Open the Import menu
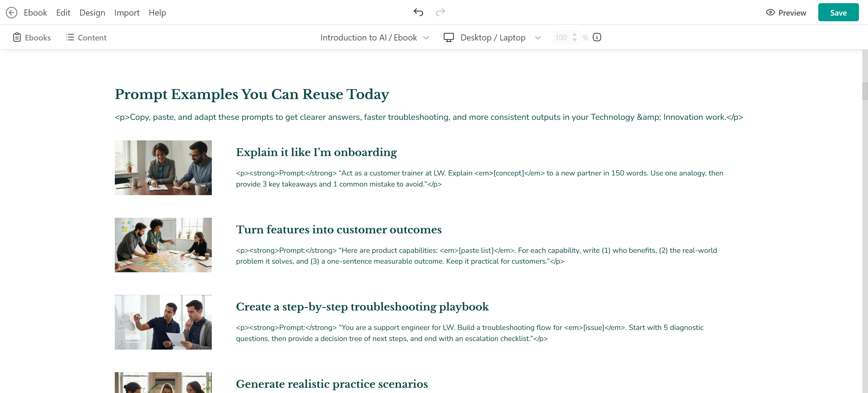The width and height of the screenshot is (868, 393). 127,12
